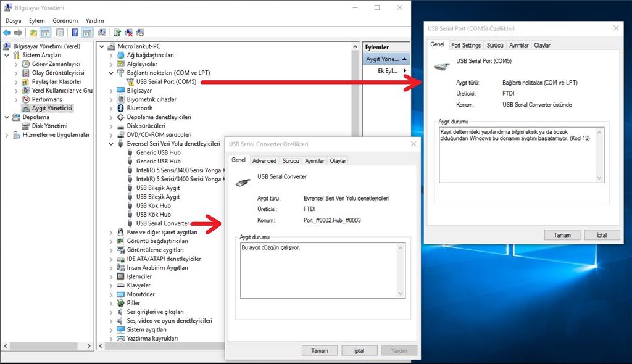The image size is (632, 364).
Task: Click İptal in COM5 properties dialog
Action: pyautogui.click(x=602, y=235)
